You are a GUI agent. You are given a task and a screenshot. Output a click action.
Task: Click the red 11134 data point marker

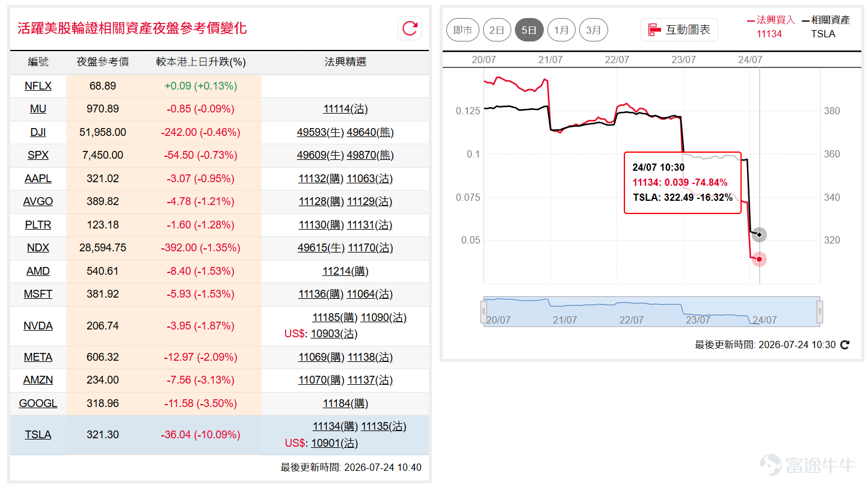(759, 259)
